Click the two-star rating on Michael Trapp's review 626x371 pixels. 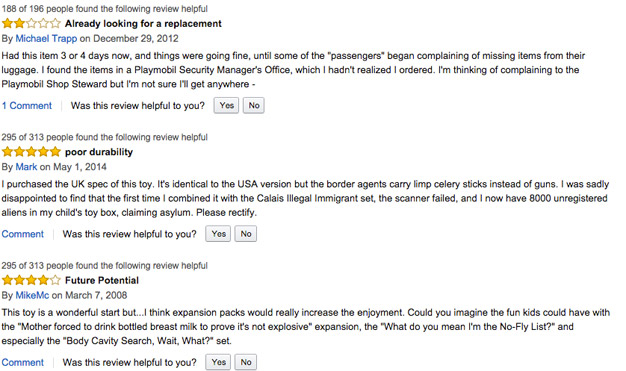coord(31,24)
